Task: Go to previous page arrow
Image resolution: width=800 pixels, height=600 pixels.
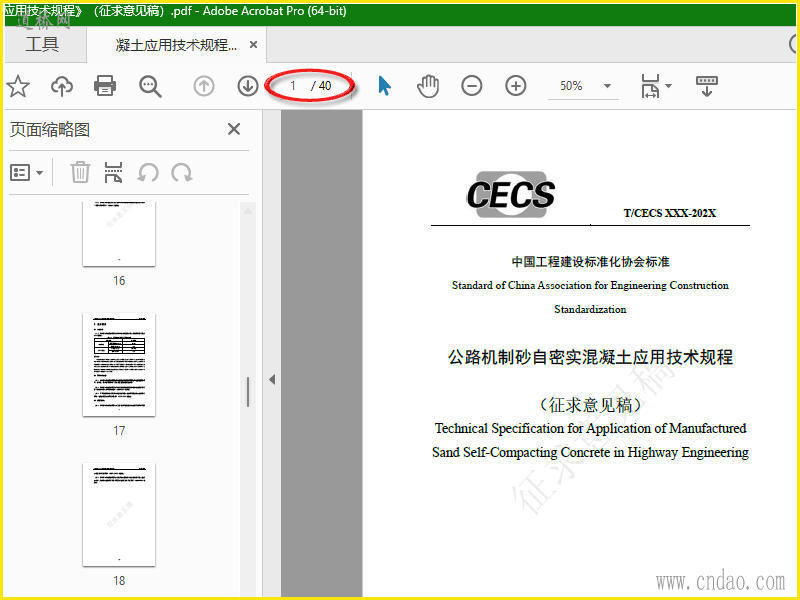Action: pos(204,86)
